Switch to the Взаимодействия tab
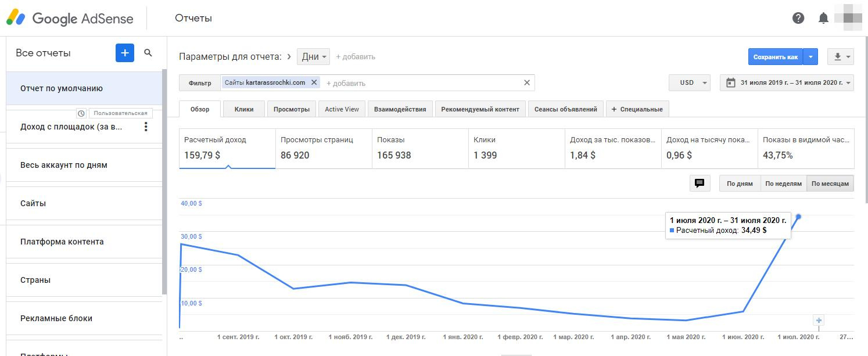The image size is (868, 356). pyautogui.click(x=400, y=109)
